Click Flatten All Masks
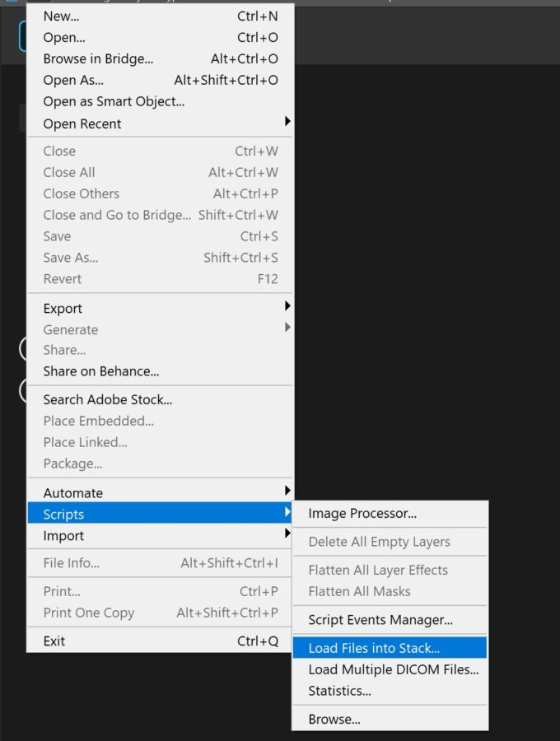This screenshot has width=560, height=741. point(390,591)
